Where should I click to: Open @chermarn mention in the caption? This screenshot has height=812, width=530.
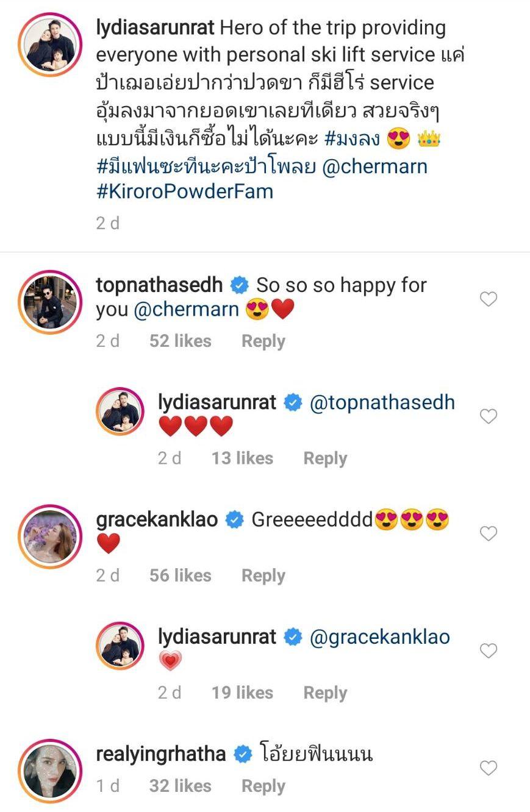374,166
